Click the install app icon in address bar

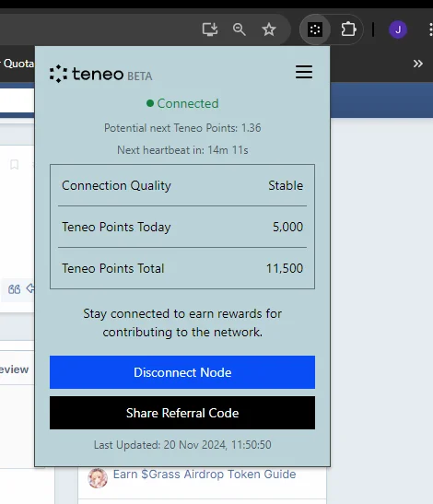tap(210, 29)
